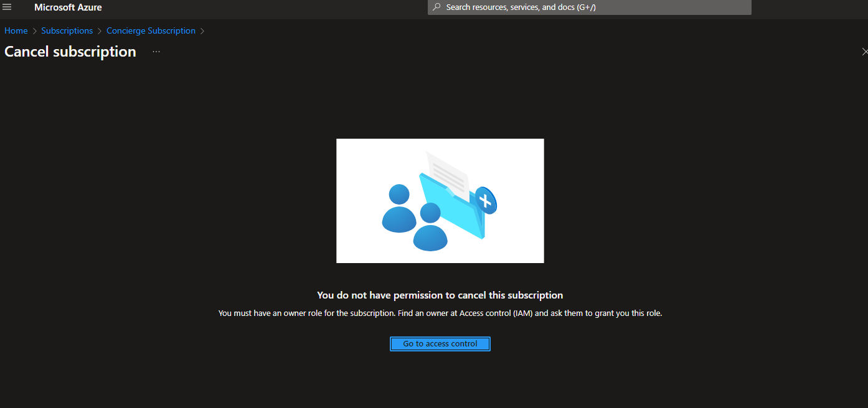The image size is (868, 408).
Task: Click the global resources search field
Action: pos(588,7)
